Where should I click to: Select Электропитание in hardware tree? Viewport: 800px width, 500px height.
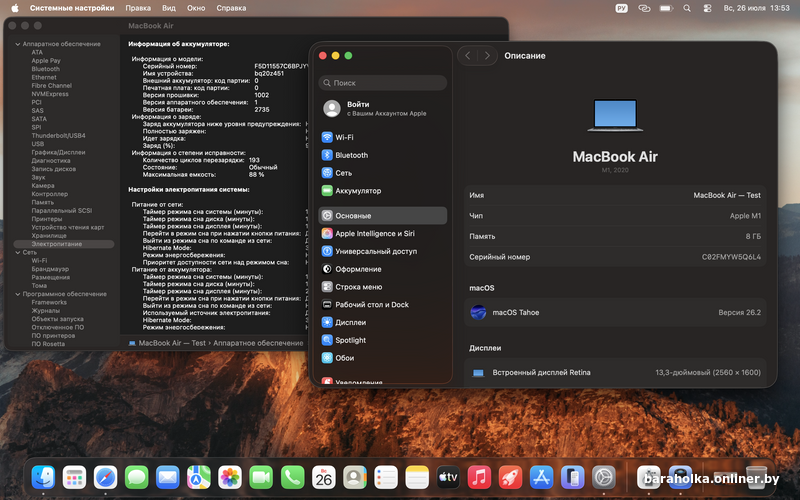click(x=64, y=244)
